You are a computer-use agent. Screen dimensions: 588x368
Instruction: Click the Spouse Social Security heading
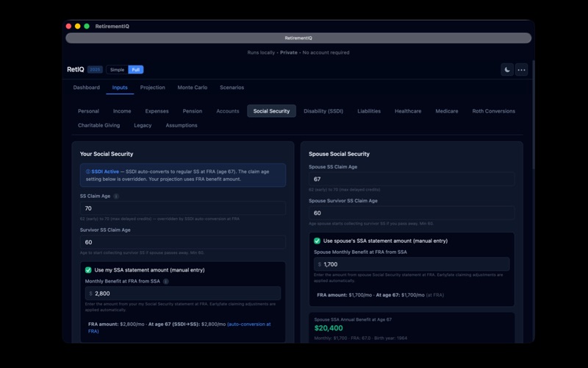(x=339, y=154)
